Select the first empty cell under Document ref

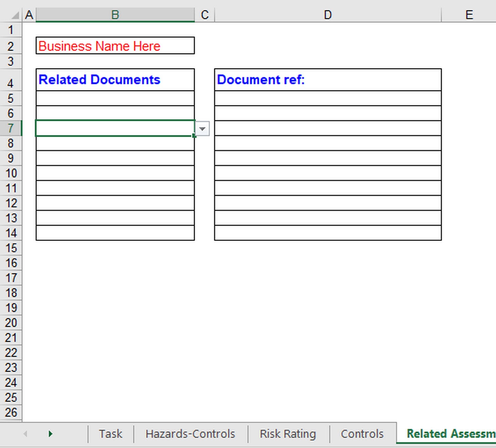pyautogui.click(x=327, y=99)
